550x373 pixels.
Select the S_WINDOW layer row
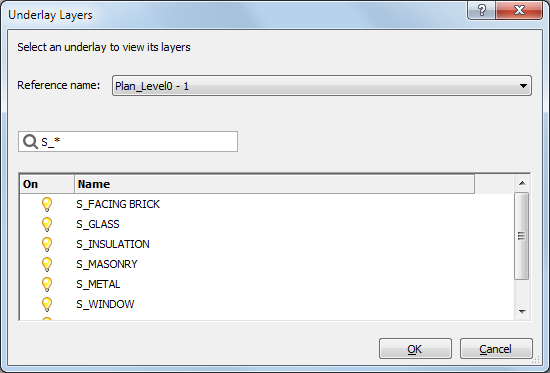tap(267, 304)
